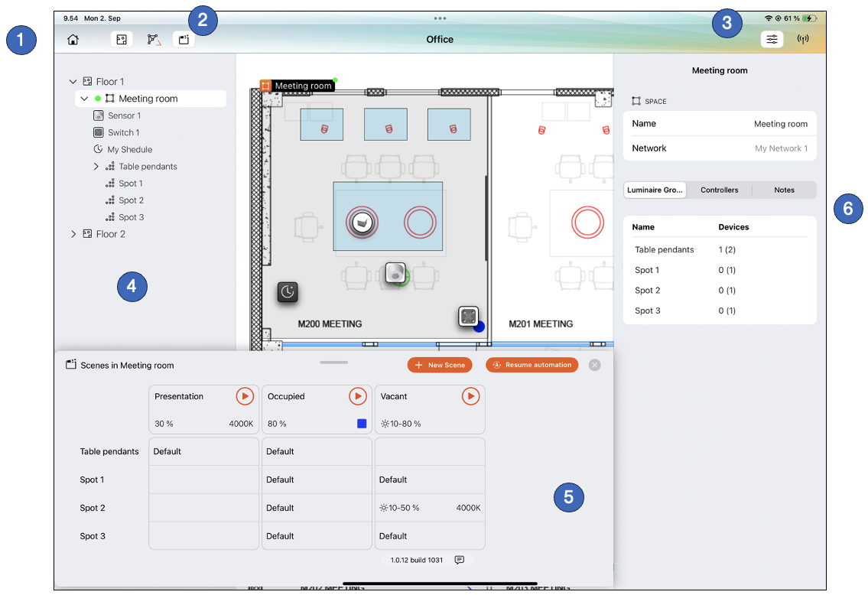The height and width of the screenshot is (595, 868).
Task: Open the Scenes icon in the toolbar
Action: coord(184,38)
